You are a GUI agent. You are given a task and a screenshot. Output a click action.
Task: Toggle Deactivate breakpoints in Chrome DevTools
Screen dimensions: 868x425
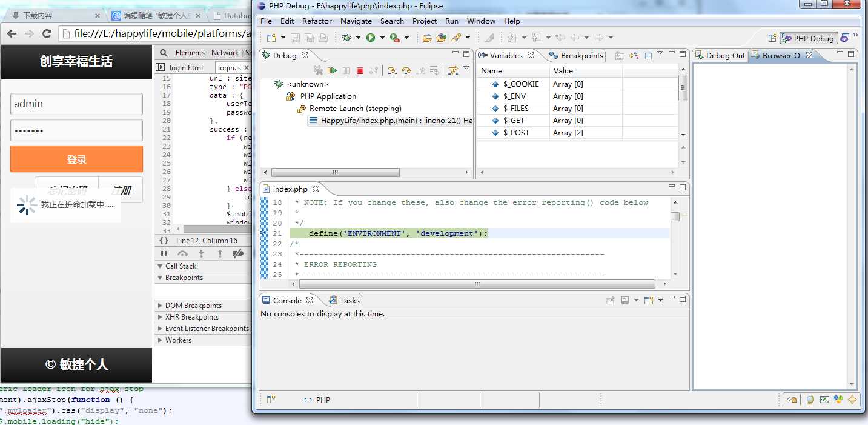[239, 253]
